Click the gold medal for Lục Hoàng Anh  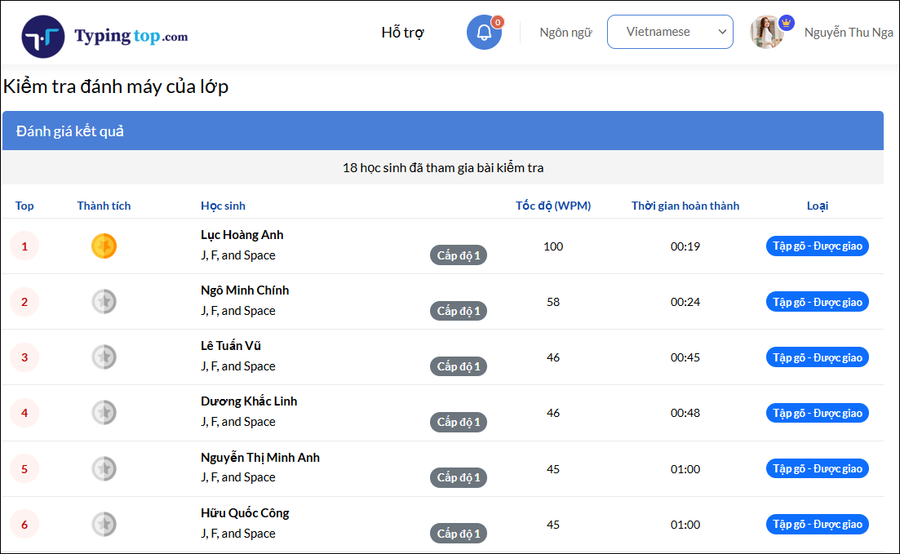[104, 246]
